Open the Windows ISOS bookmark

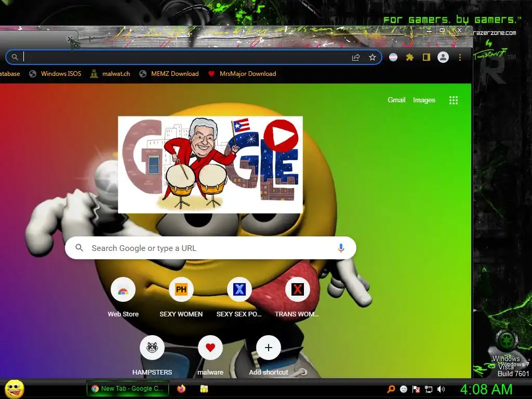click(55, 74)
